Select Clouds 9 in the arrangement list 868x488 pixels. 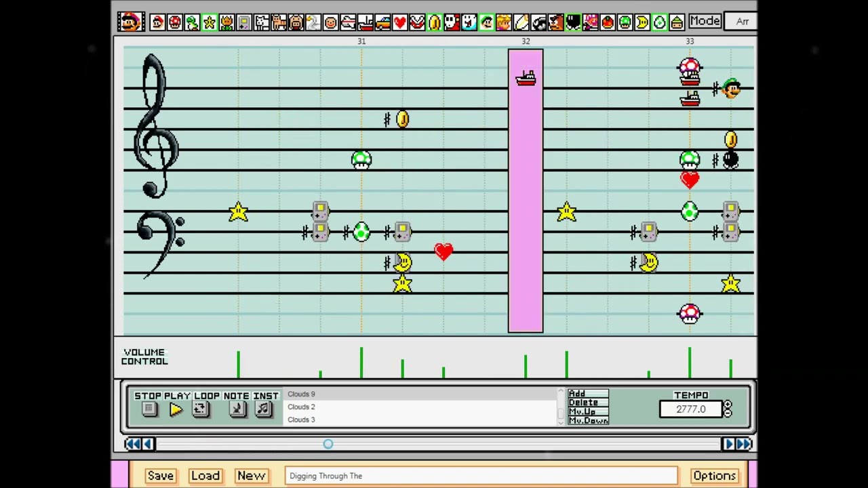click(x=420, y=394)
